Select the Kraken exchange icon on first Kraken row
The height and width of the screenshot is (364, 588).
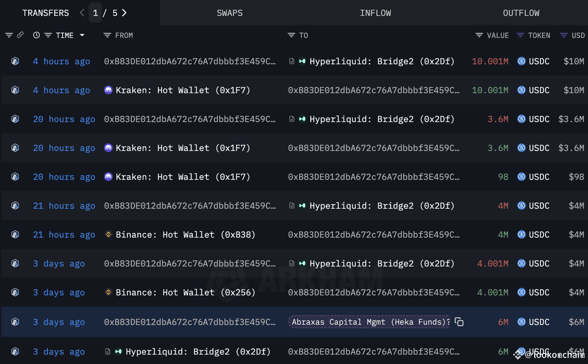click(x=108, y=90)
